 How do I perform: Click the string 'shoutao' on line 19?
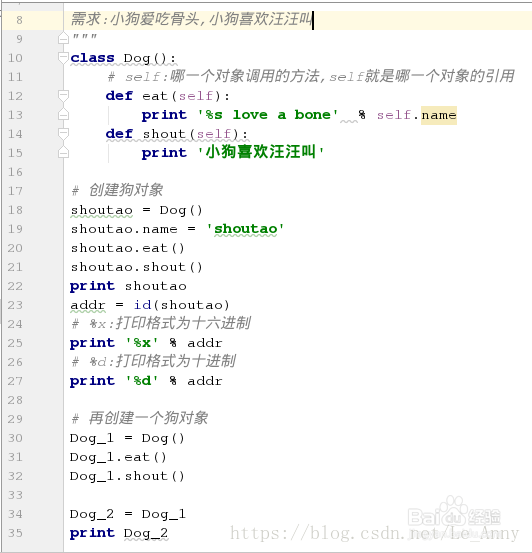246,229
